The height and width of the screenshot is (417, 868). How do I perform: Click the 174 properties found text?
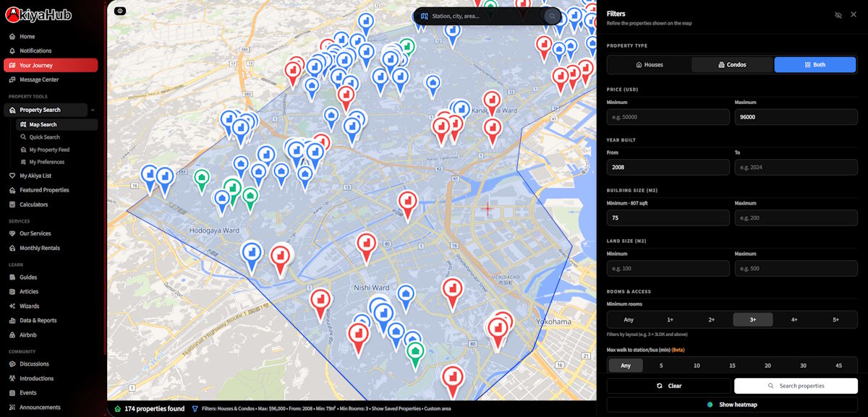tap(154, 409)
